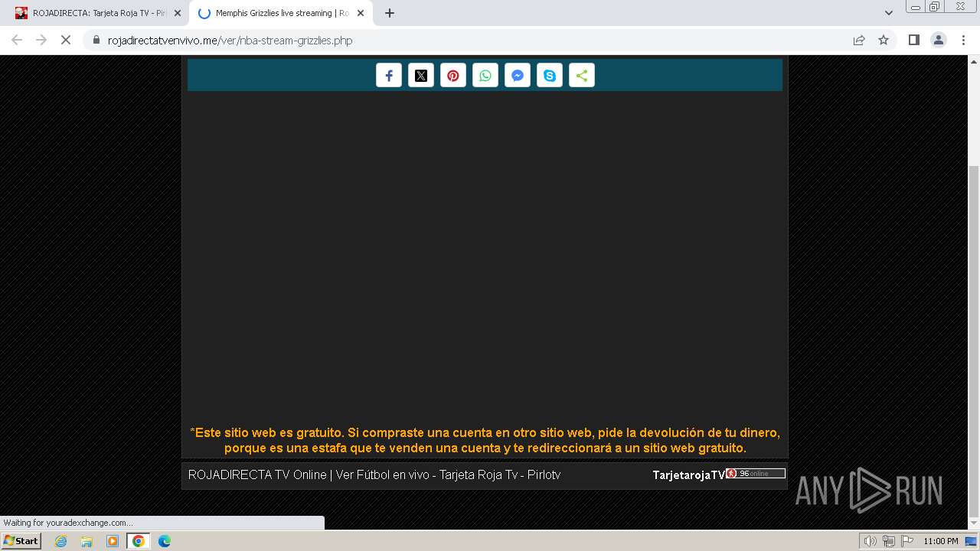
Task: Launch Microsoft Edge from taskbar
Action: click(x=165, y=541)
